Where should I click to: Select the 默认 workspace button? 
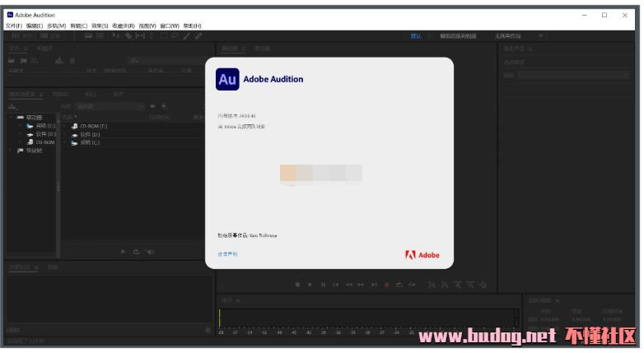click(416, 36)
